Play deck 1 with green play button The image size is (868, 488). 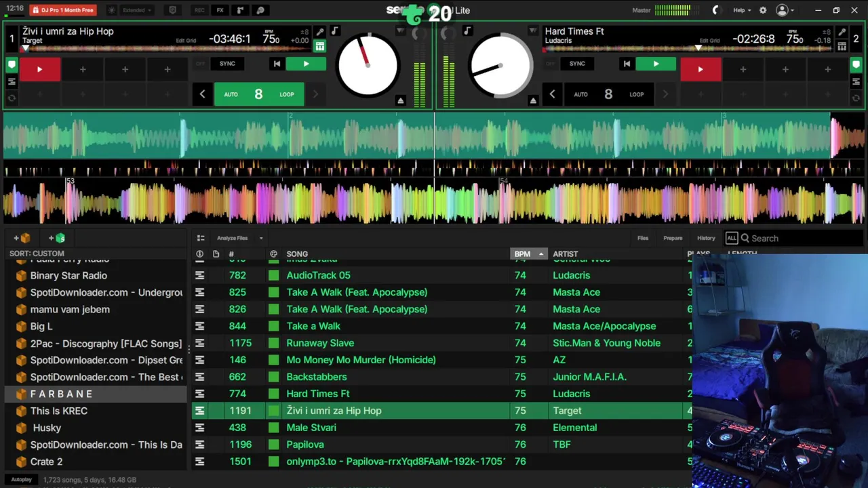[306, 64]
